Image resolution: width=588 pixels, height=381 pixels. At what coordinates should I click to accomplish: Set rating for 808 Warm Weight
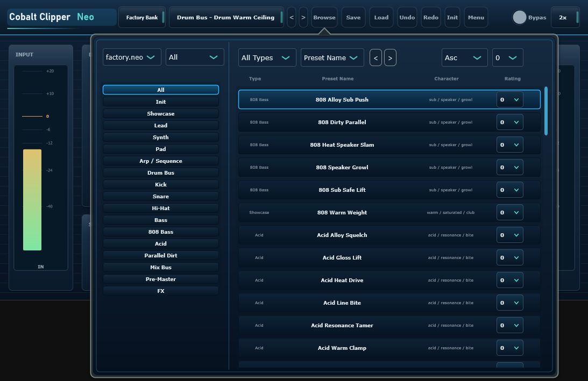(x=509, y=212)
